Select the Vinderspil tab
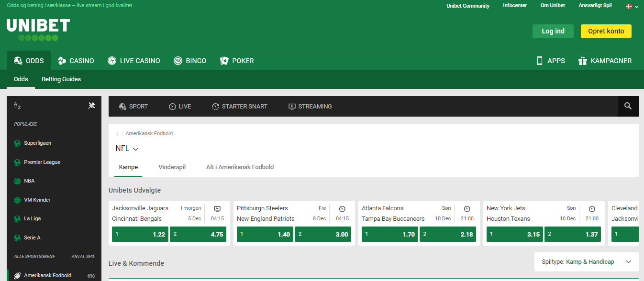 pyautogui.click(x=172, y=167)
